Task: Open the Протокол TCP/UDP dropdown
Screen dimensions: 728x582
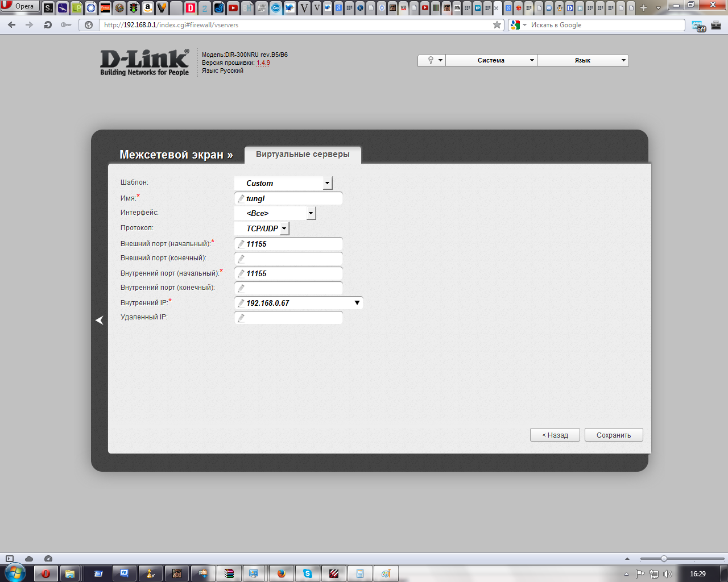Action: pyautogui.click(x=284, y=228)
